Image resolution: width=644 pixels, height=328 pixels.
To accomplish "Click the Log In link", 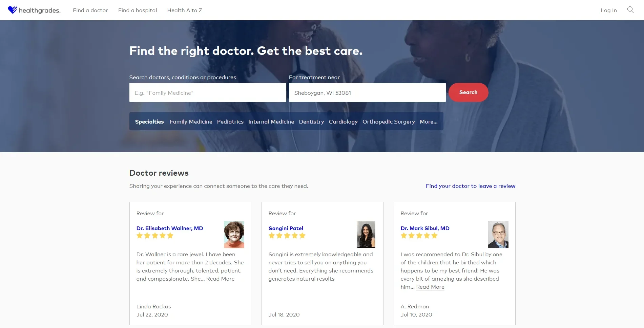I will tap(608, 10).
